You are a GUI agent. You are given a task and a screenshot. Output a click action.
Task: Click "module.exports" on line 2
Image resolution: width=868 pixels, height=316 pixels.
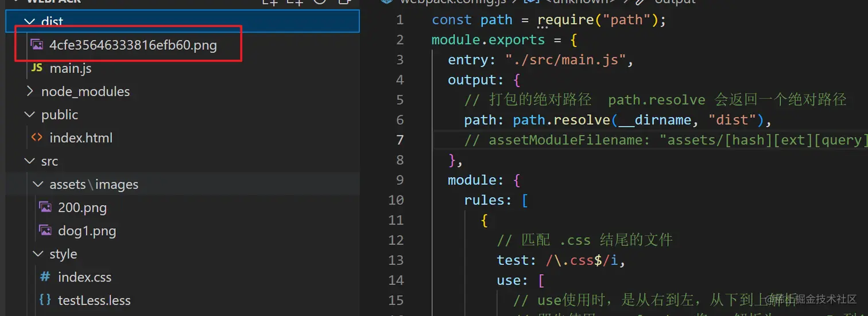click(489, 40)
